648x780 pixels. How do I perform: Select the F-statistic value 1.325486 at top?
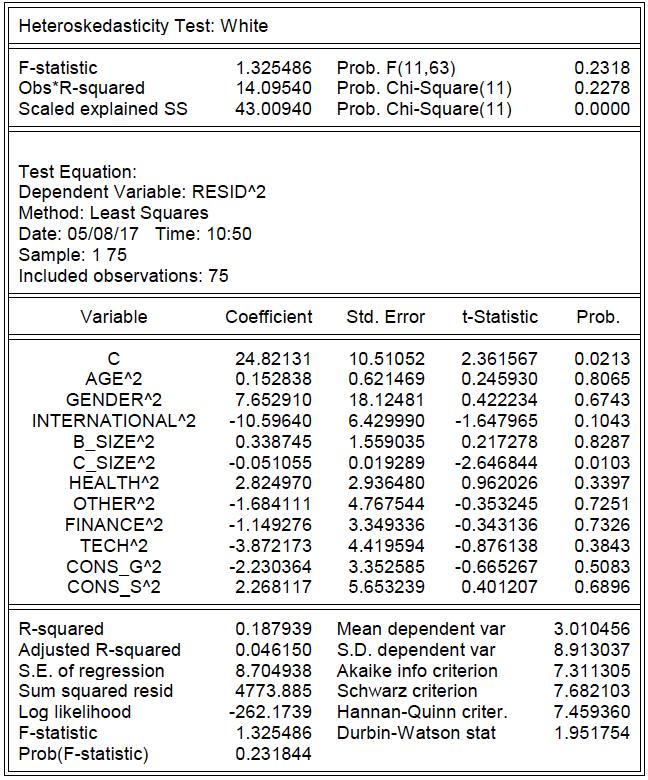pyautogui.click(x=274, y=68)
